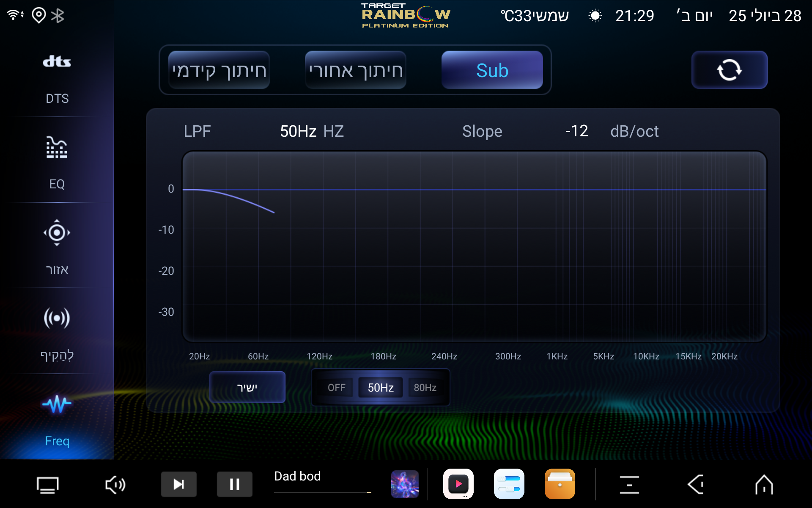Screen dimensions: 812x508
Task: Skip to next track
Action: [x=179, y=484]
